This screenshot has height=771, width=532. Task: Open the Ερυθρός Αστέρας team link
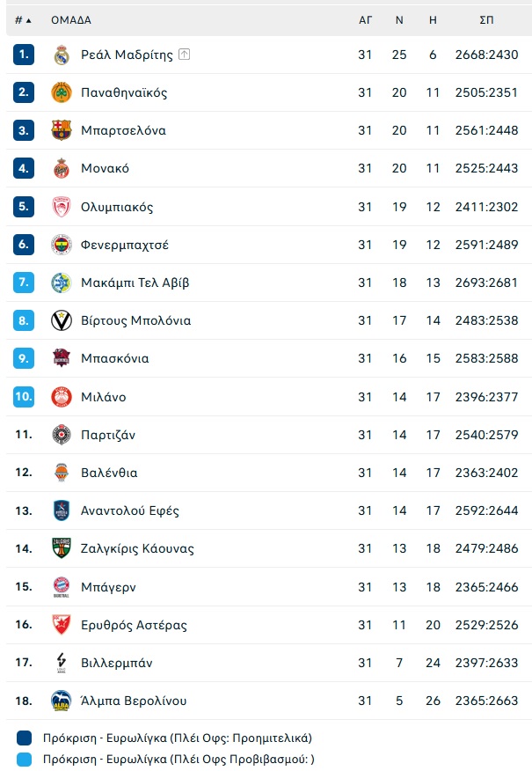point(135,625)
